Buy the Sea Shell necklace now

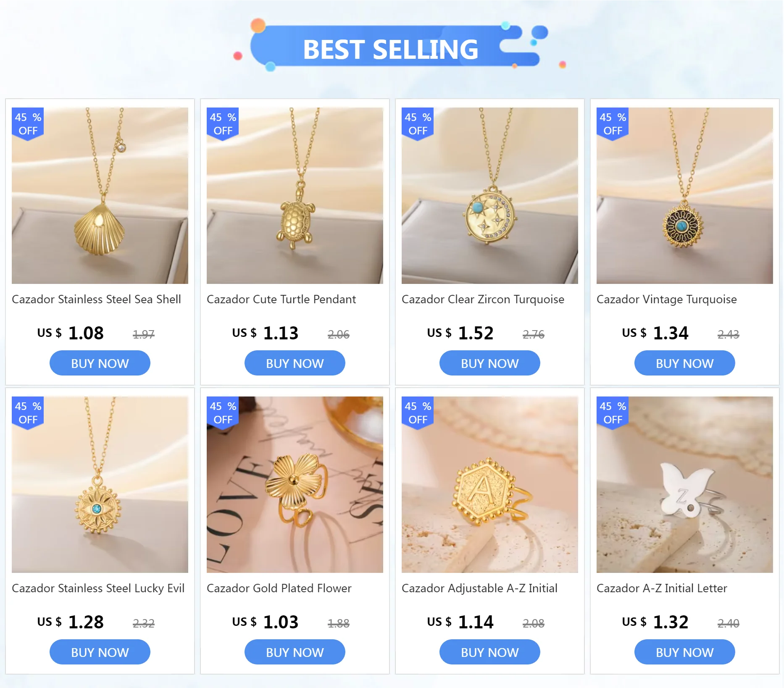(100, 363)
